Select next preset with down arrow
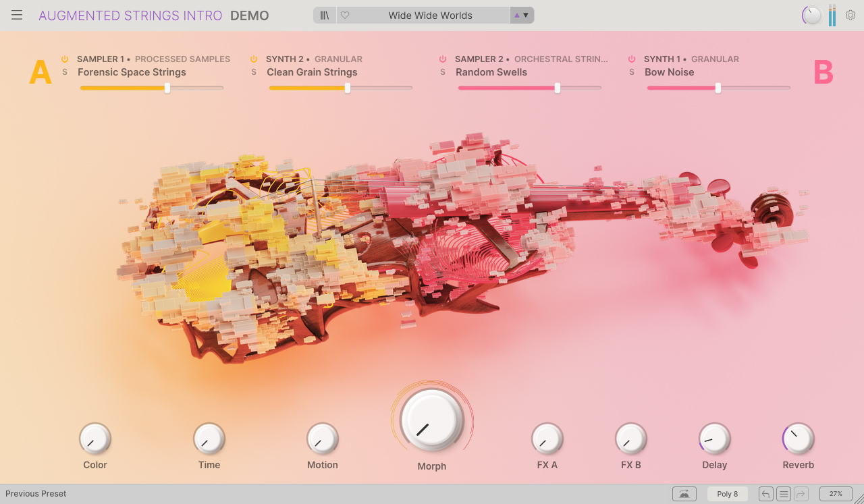 [526, 16]
